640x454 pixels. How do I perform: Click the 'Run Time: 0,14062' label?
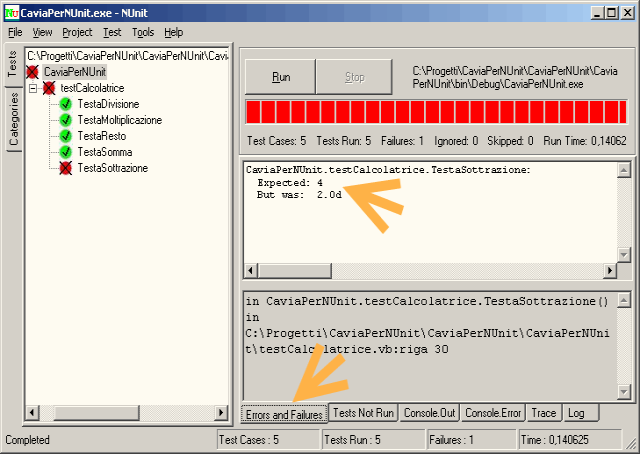click(x=584, y=141)
